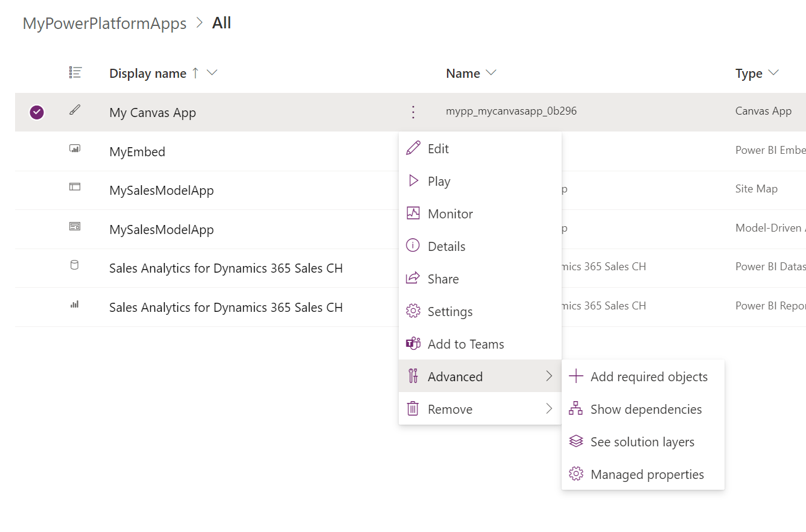
Task: Click the pencil icon next to Edit
Action: pos(413,148)
